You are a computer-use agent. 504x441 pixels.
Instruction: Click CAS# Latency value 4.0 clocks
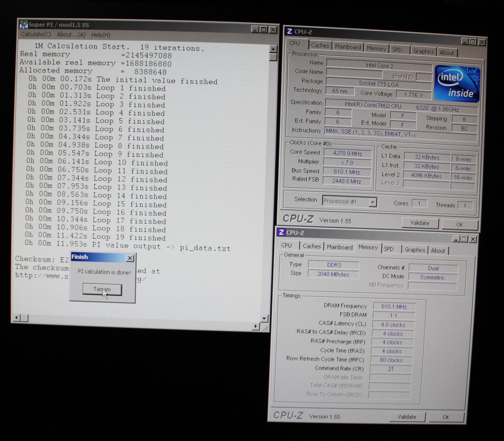(393, 325)
